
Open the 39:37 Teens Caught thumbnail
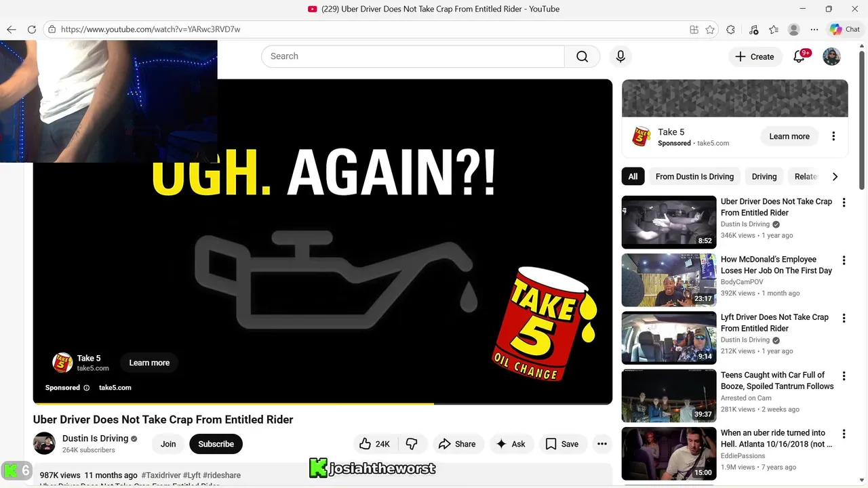click(x=669, y=396)
